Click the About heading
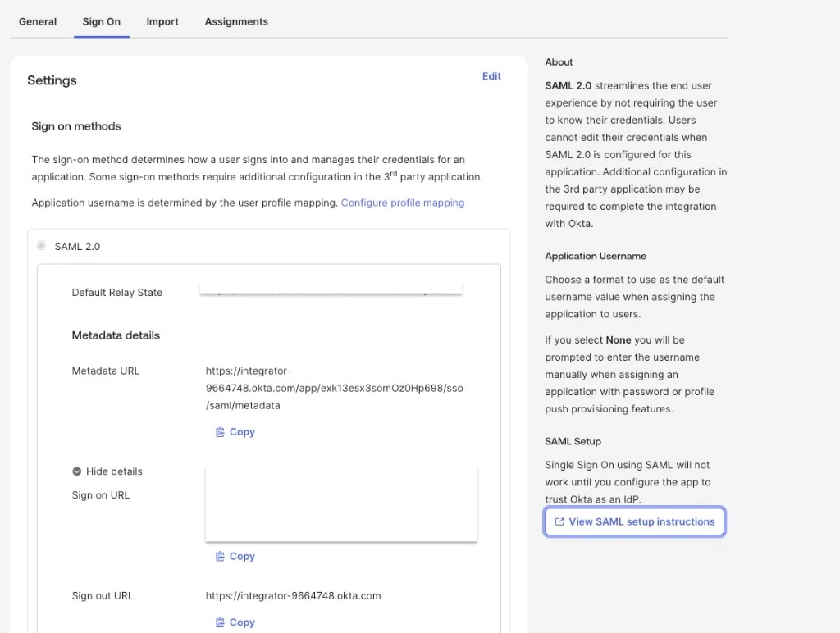The width and height of the screenshot is (840, 633). click(559, 62)
